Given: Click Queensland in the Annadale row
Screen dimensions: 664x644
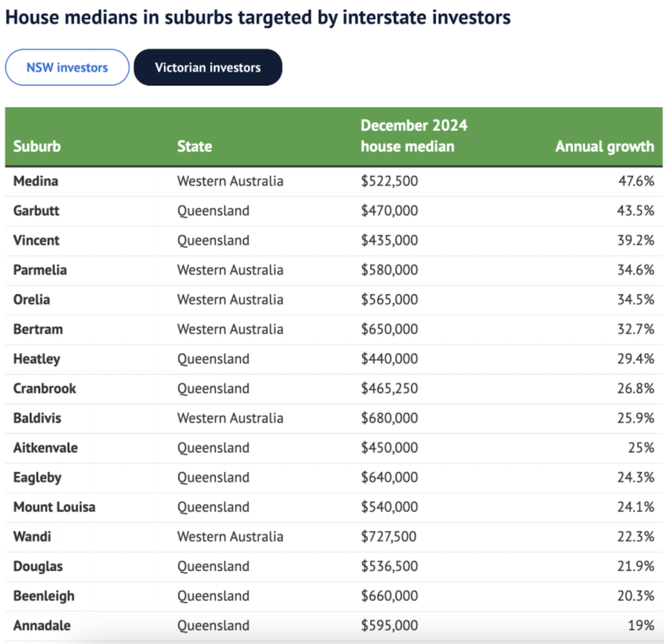Looking at the screenshot, I should [213, 625].
